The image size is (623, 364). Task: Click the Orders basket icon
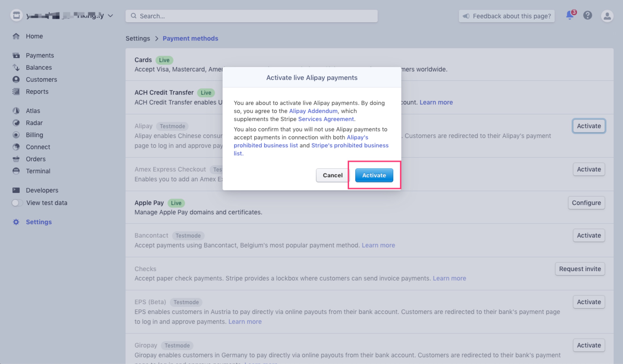point(16,159)
